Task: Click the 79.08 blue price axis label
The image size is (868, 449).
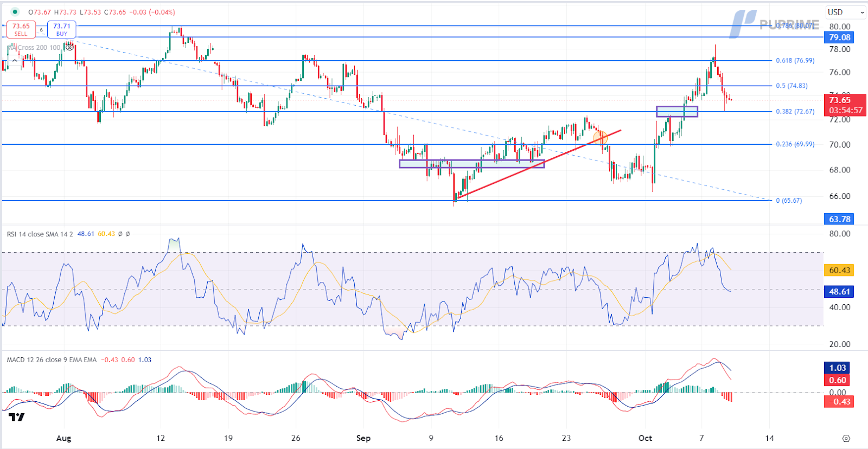Action: (839, 37)
